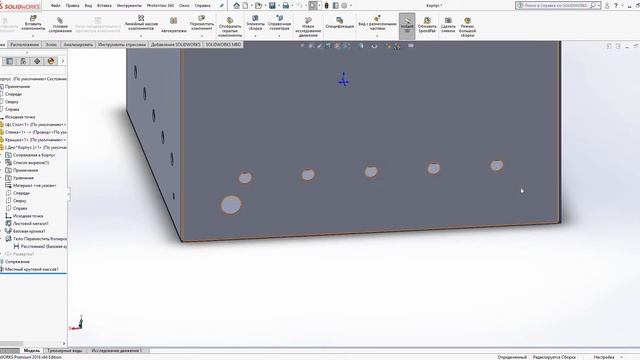This screenshot has height=360, width=640.
Task: Open the Справка menu
Action: [x=202, y=6]
